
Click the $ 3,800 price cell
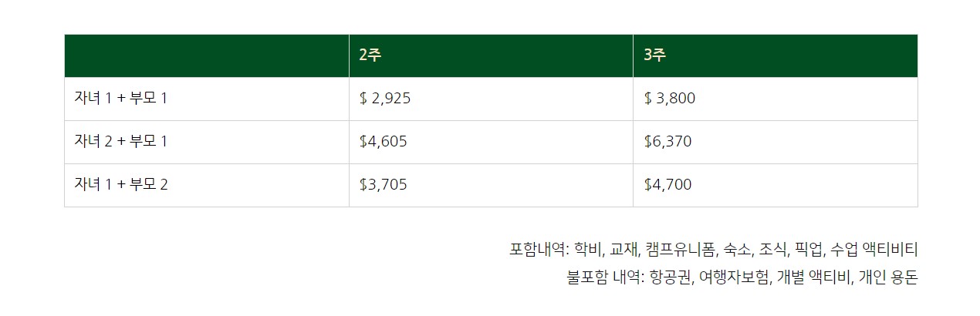670,99
